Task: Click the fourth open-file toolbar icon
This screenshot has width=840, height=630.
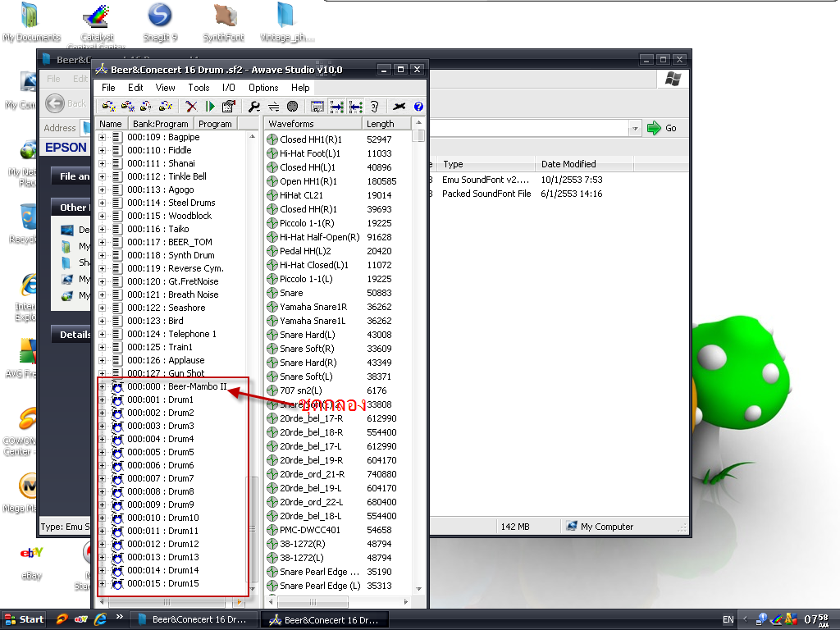Action: (x=166, y=107)
